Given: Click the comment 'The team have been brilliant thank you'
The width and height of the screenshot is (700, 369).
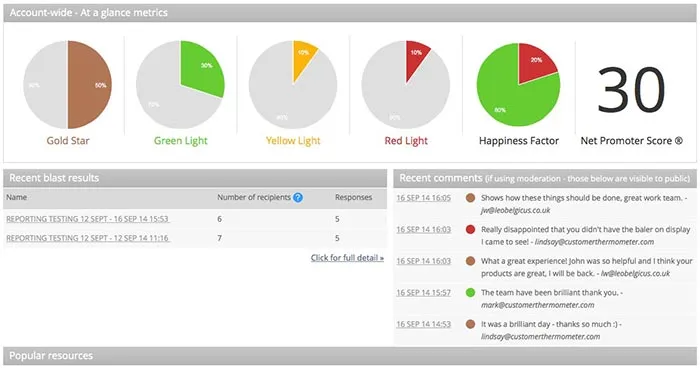Looking at the screenshot, I should click(x=550, y=293).
